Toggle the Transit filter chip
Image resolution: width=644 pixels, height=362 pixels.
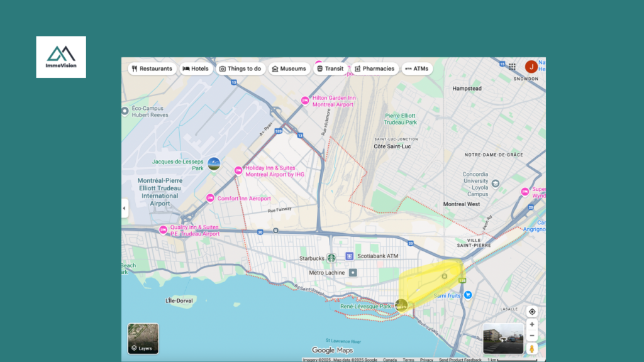pyautogui.click(x=331, y=69)
